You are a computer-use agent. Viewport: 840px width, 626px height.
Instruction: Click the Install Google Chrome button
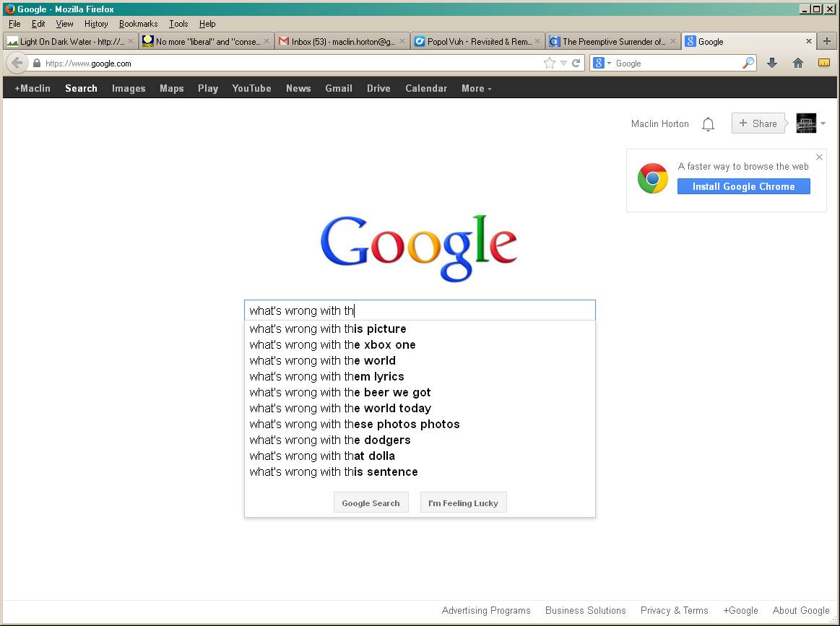[743, 186]
